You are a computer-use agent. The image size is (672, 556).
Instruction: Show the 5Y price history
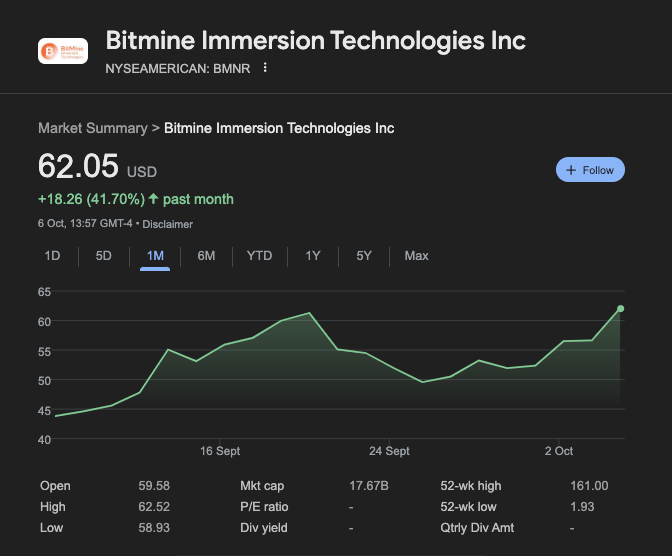tap(364, 256)
